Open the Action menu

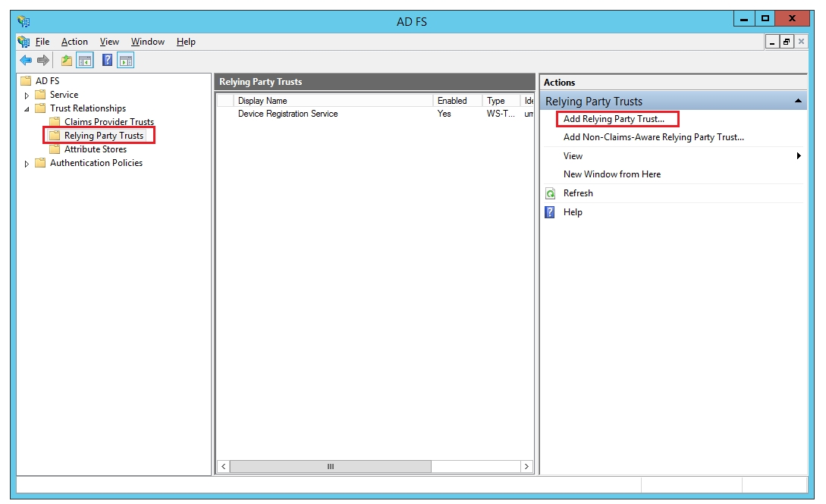point(74,42)
